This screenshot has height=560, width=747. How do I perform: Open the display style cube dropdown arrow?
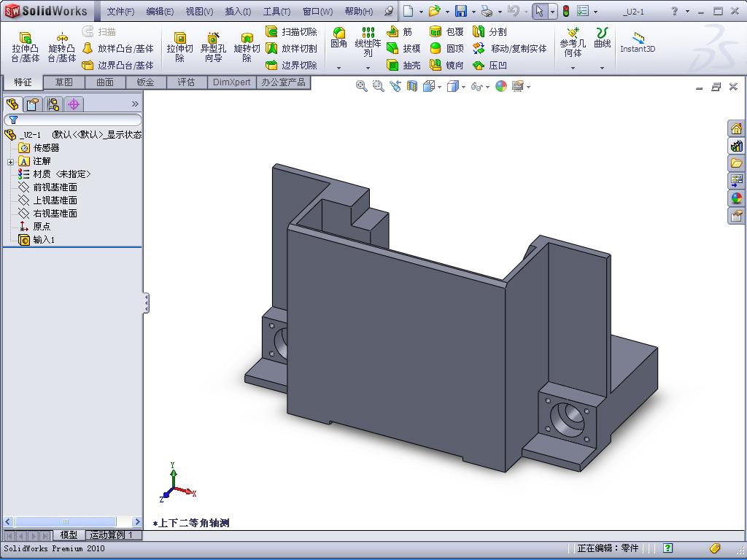[x=463, y=87]
